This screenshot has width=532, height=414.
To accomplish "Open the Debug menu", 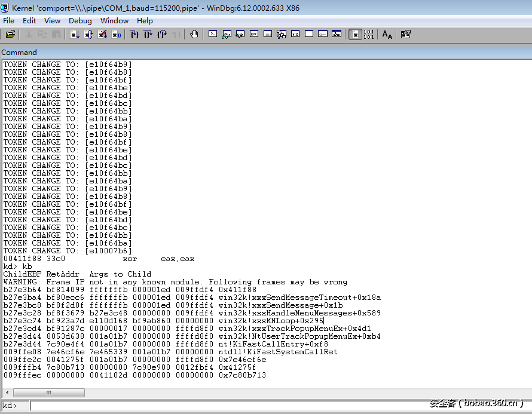I will [x=80, y=20].
